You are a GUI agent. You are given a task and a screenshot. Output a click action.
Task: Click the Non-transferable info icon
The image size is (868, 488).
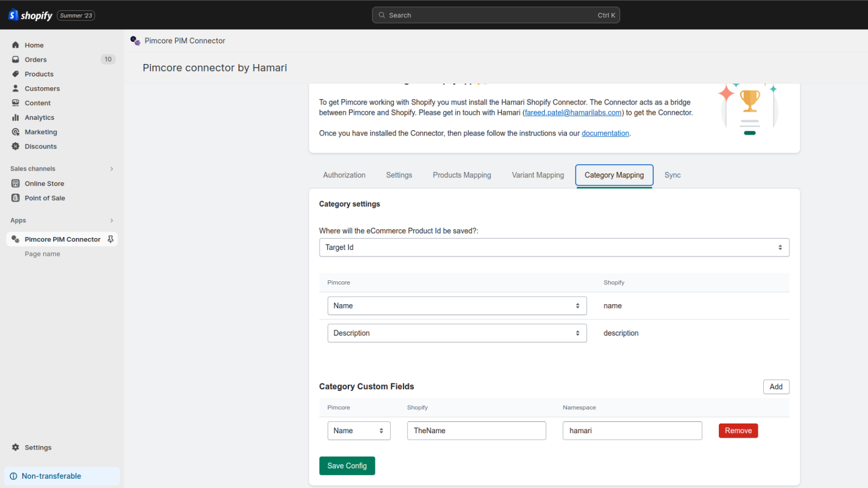[x=14, y=476]
